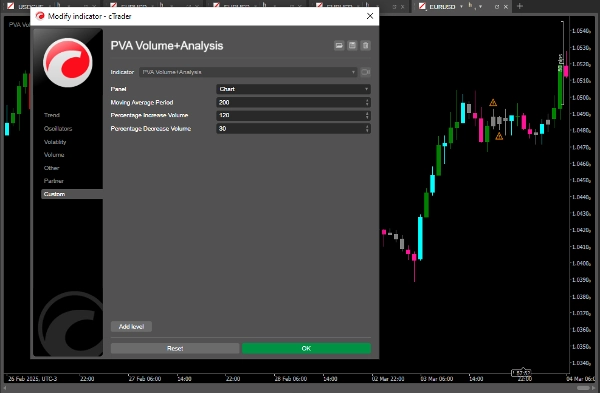Close the Modify indicator dialog

370,16
